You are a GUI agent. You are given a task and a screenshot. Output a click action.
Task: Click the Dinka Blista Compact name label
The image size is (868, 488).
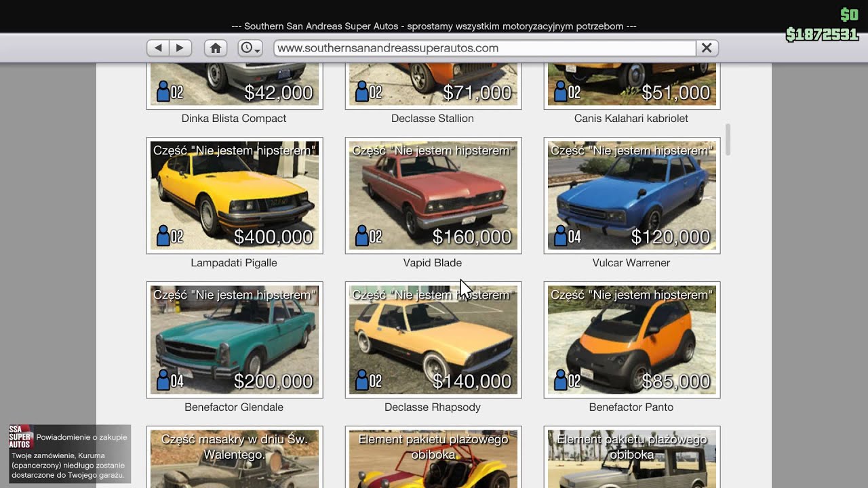pyautogui.click(x=234, y=119)
